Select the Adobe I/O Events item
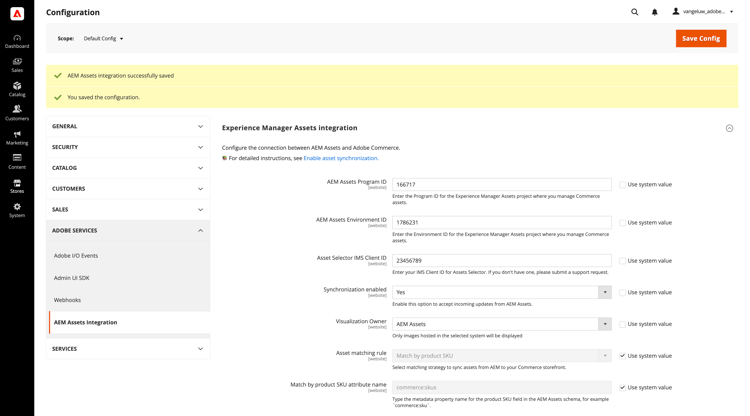This screenshot has width=750, height=416. pyautogui.click(x=76, y=256)
